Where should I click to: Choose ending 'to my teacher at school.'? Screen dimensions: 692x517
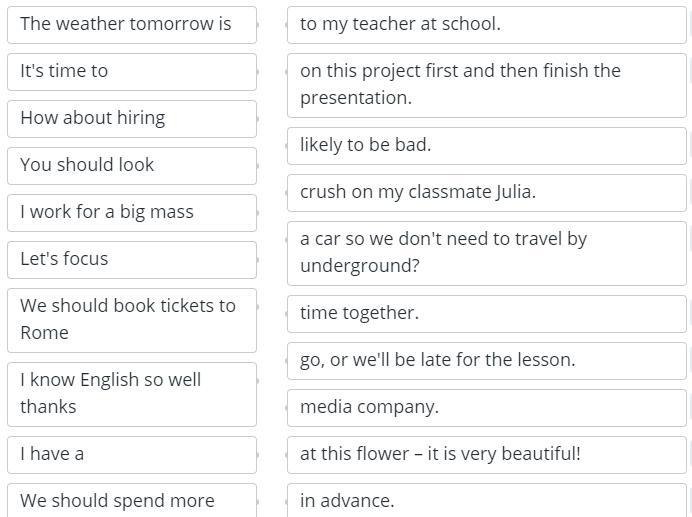point(486,24)
